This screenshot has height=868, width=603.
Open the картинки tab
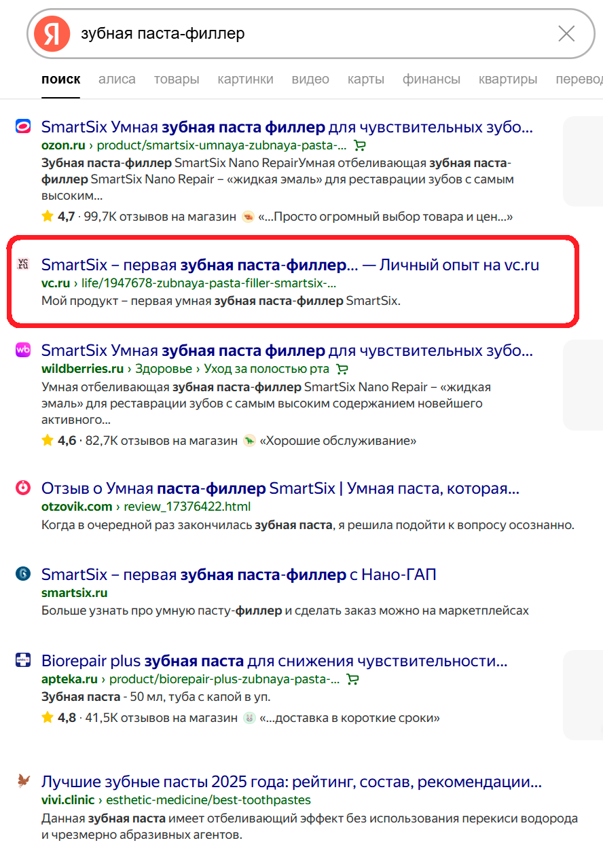click(245, 79)
